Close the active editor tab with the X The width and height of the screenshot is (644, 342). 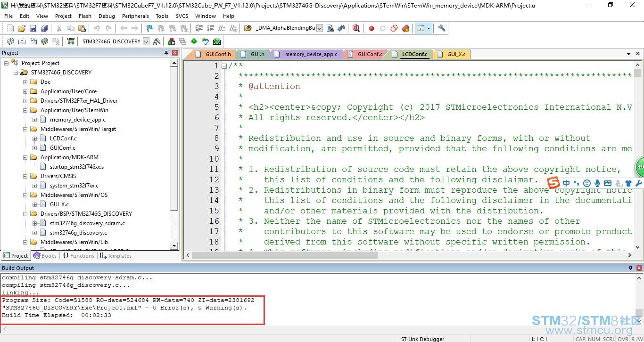coord(638,54)
